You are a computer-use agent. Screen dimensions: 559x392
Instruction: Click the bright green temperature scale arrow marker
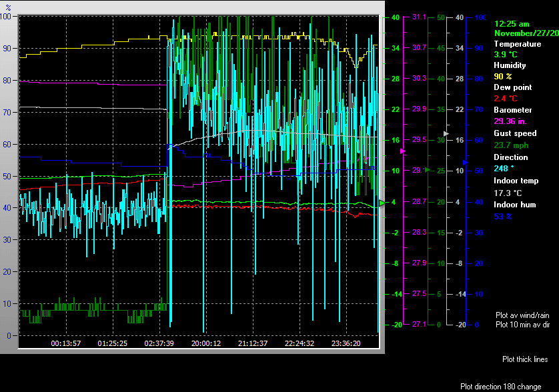(382, 202)
